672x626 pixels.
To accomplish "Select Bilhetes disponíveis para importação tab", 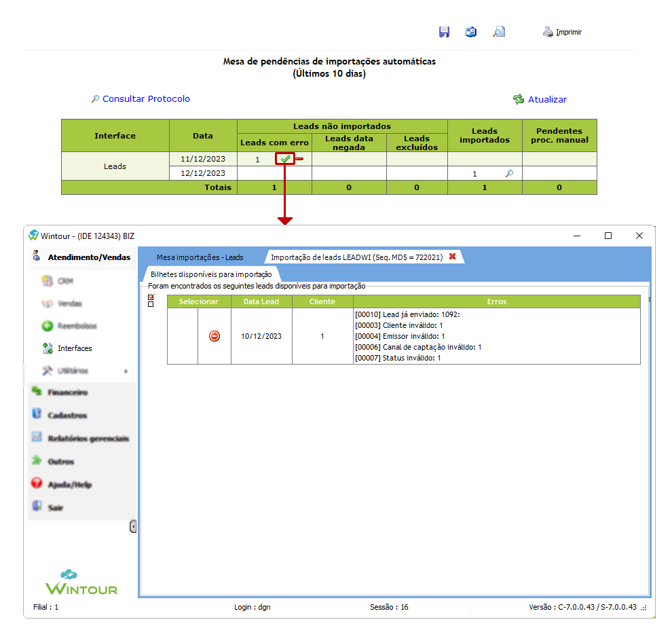I will tap(211, 274).
